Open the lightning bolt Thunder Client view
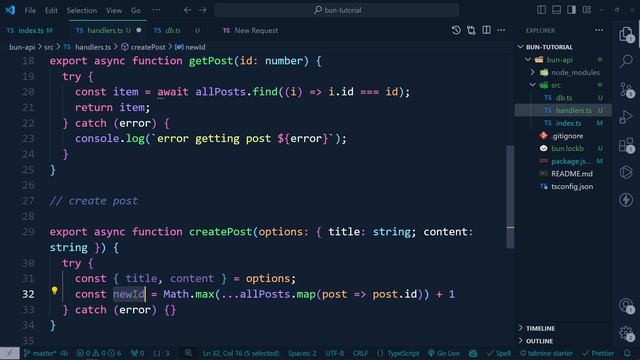Viewport: 640px width, 360px height. [626, 200]
